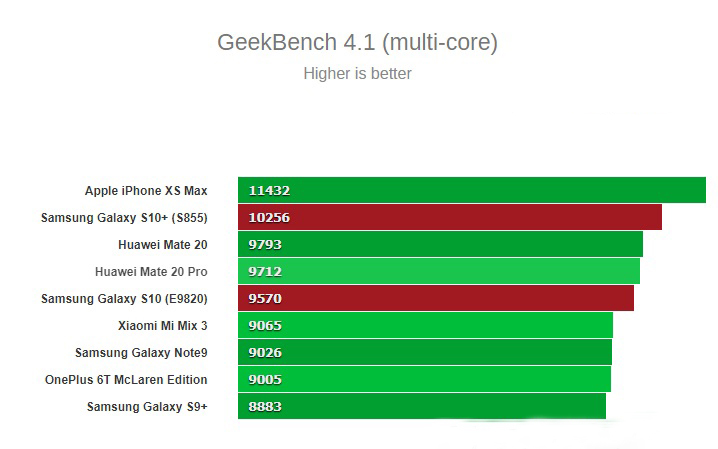This screenshot has width=718, height=449.
Task: Select the OnePlus 6T McLaren Edition label
Action: click(x=126, y=379)
